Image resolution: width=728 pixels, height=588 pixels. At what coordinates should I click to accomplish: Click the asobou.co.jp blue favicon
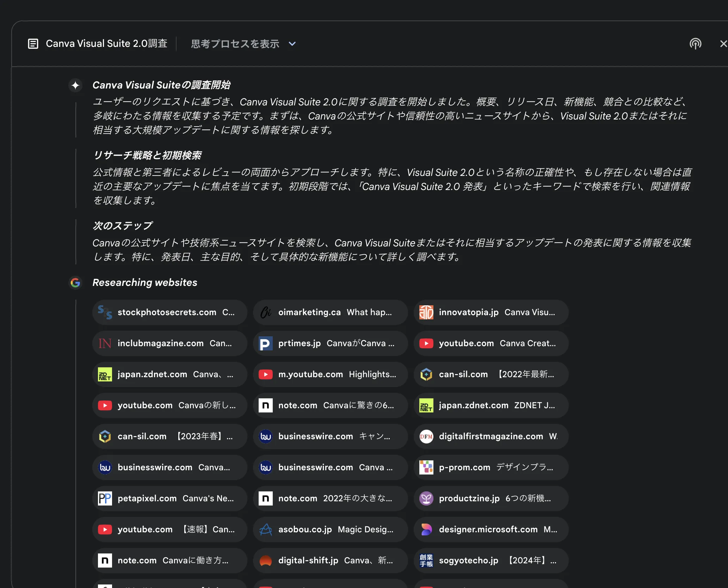pyautogui.click(x=266, y=529)
